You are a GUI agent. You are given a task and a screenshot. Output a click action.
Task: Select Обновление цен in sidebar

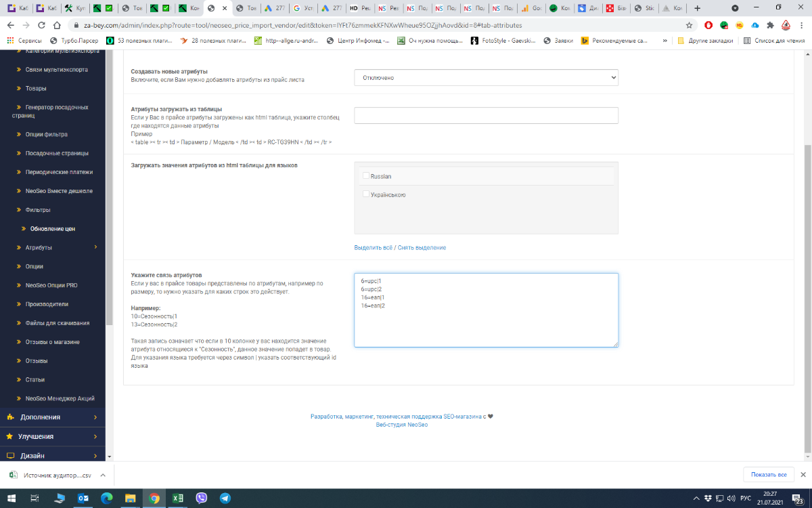tap(53, 229)
